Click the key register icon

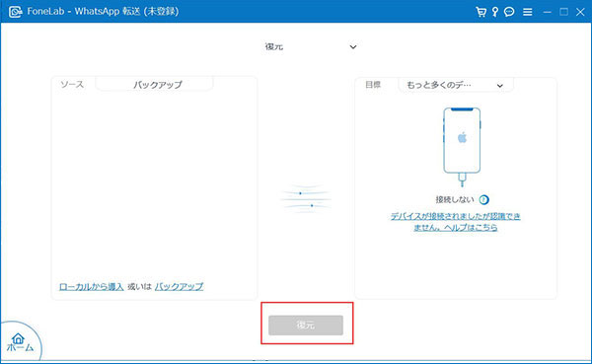pos(495,12)
